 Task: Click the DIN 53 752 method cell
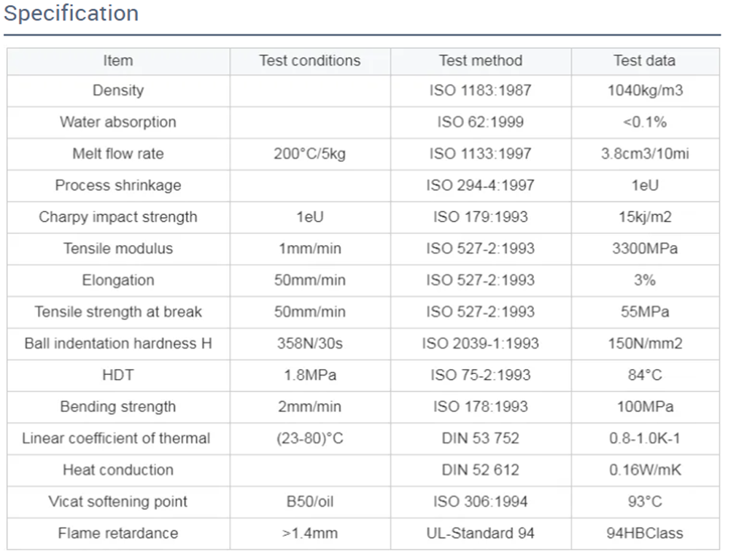point(480,438)
